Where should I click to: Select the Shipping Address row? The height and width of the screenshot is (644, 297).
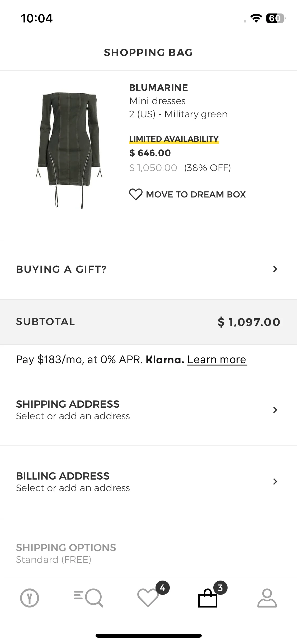[x=148, y=410]
